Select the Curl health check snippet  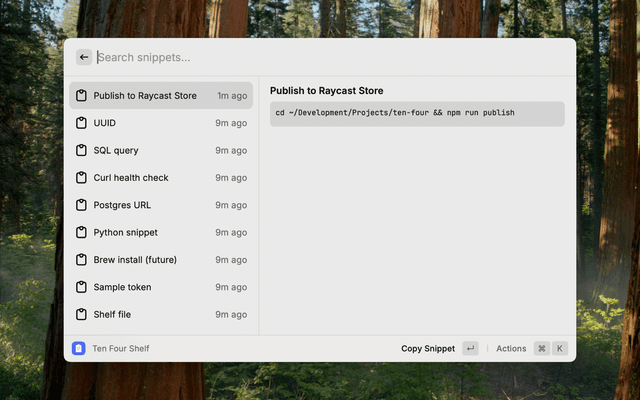tap(161, 178)
